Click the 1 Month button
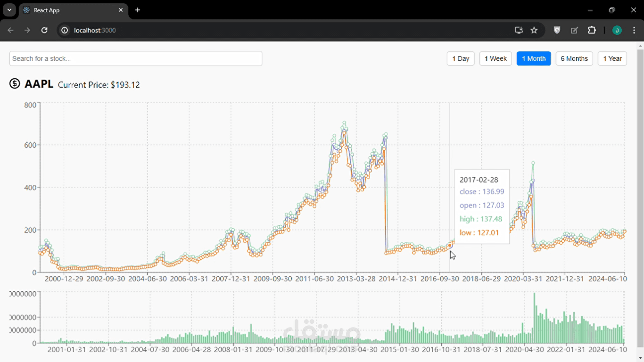The height and width of the screenshot is (362, 644). pos(534,58)
